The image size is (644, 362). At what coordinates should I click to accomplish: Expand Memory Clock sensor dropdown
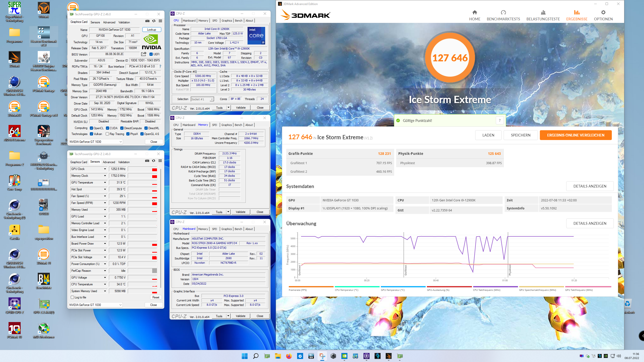pyautogui.click(x=105, y=176)
